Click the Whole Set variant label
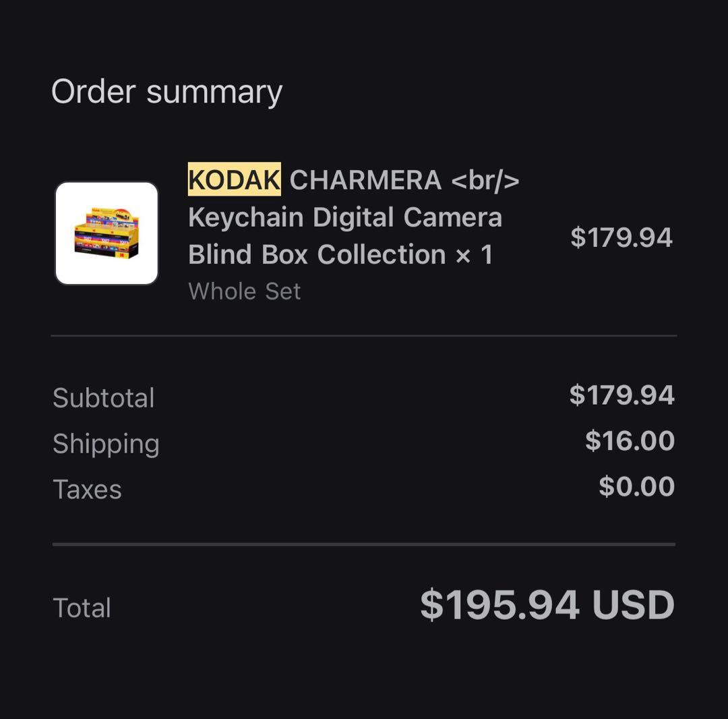 (x=245, y=291)
